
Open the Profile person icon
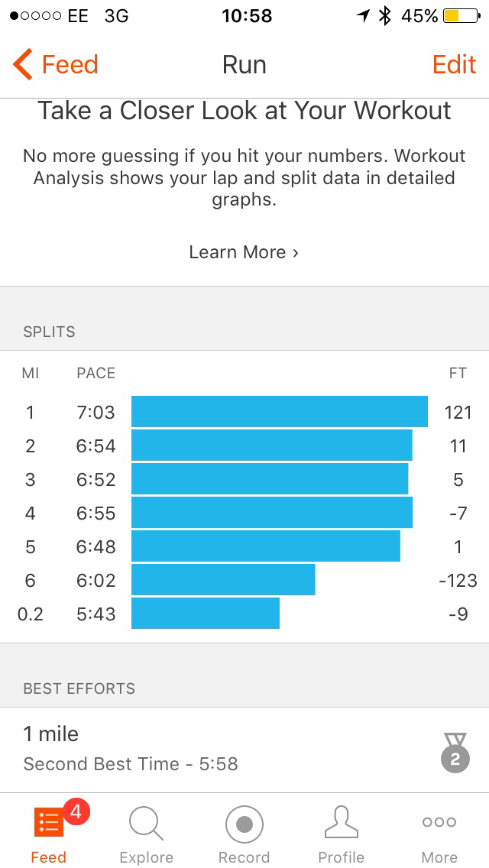pyautogui.click(x=342, y=824)
